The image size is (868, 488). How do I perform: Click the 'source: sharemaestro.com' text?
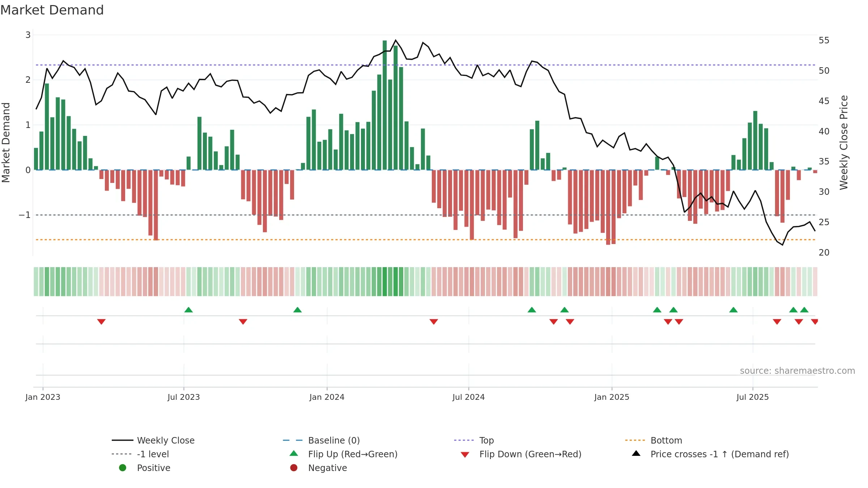(x=797, y=371)
